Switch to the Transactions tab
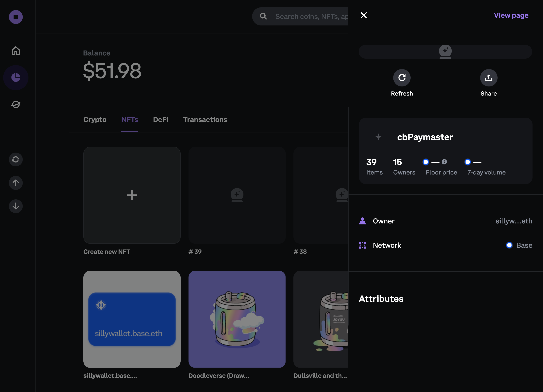543x392 pixels. coord(205,119)
